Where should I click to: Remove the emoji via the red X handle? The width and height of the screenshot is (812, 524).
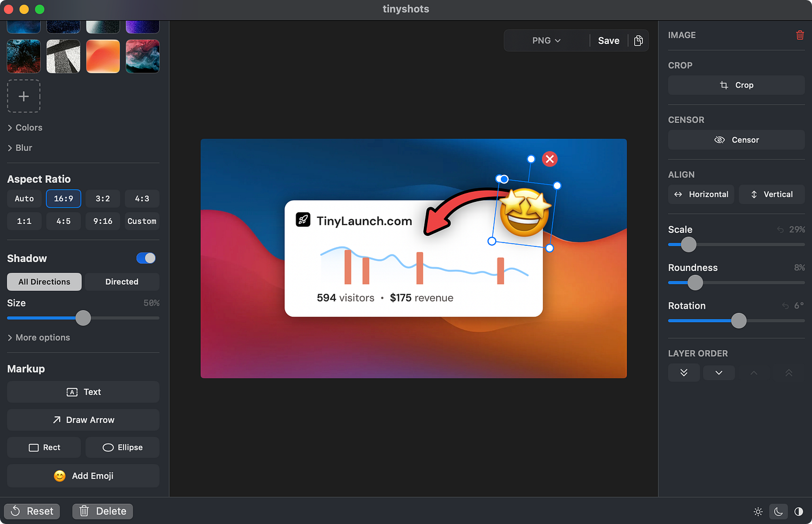(550, 159)
